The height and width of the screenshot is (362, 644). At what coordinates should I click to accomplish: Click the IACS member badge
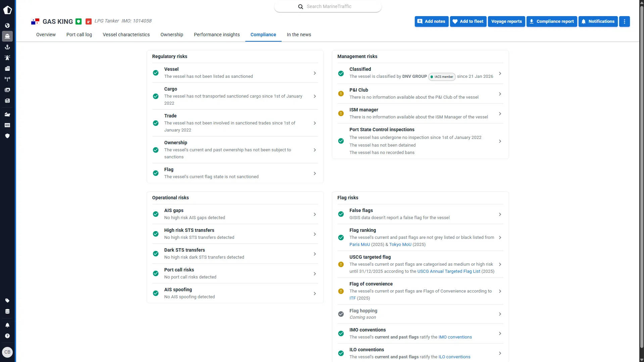pos(442,77)
